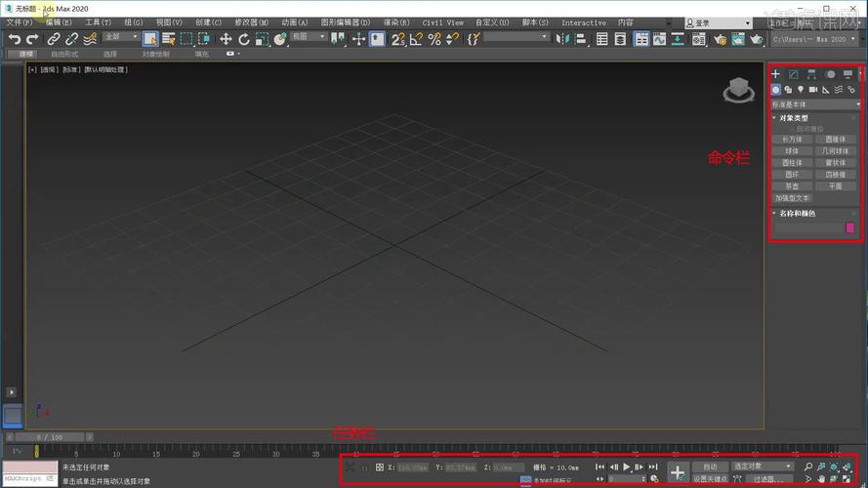This screenshot has height=488, width=868.
Task: Toggle absolute/offset transform type-in mode
Action: pos(379,468)
